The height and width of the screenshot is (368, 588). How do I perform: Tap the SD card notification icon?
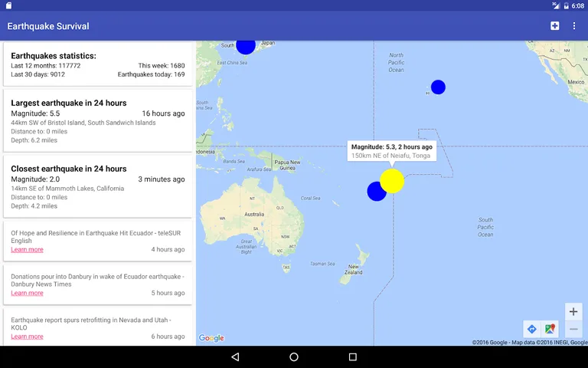[x=8, y=5]
